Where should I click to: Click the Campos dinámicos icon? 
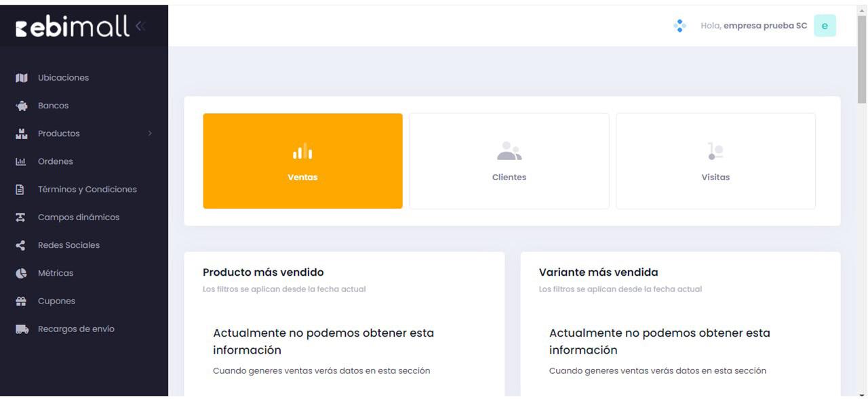point(20,217)
